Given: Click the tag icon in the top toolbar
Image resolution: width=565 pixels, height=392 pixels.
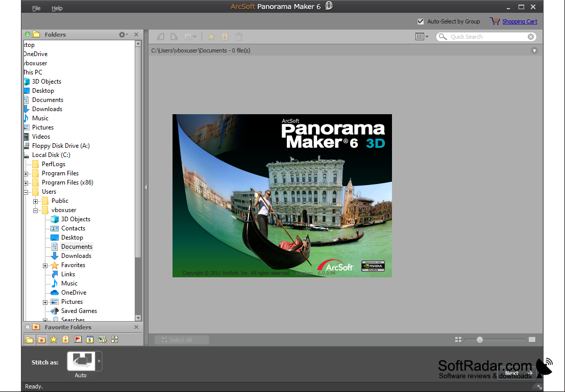Looking at the screenshot, I should (x=225, y=36).
